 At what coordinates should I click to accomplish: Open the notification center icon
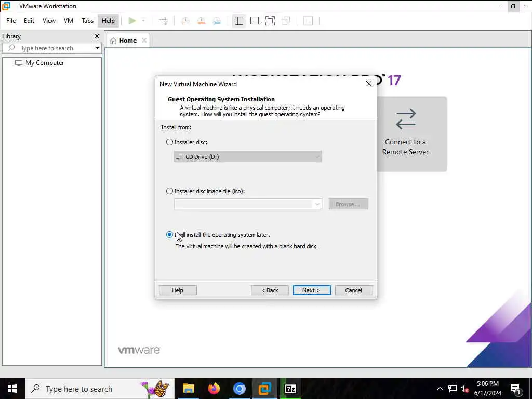click(515, 389)
